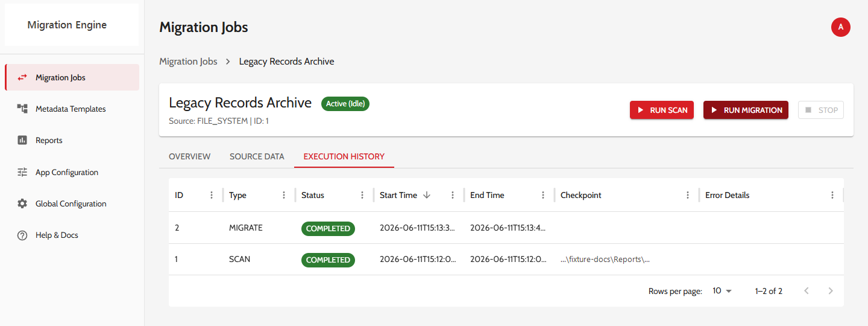Open ID column options menu
Viewport: 868px width, 326px height.
(x=212, y=195)
